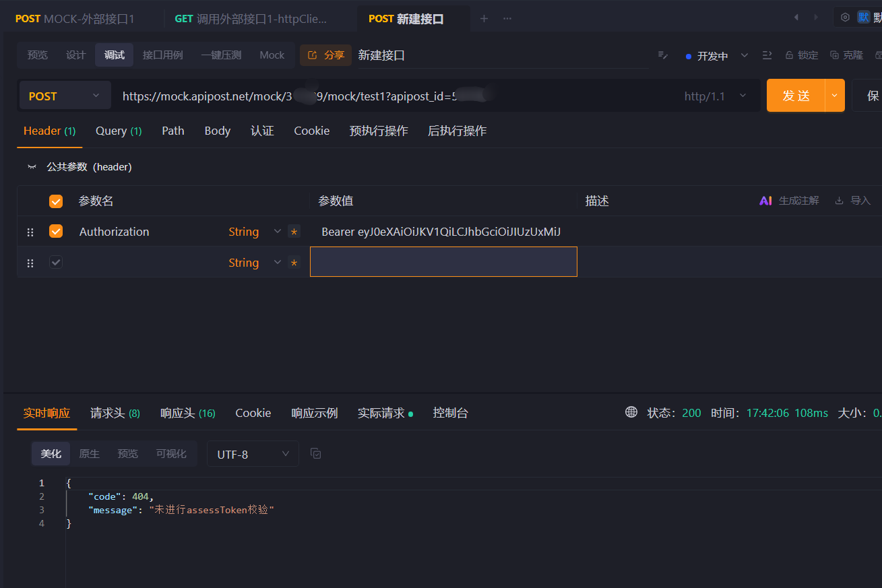882x588 pixels.
Task: Click the environment hexagon settings icon
Action: 845,18
